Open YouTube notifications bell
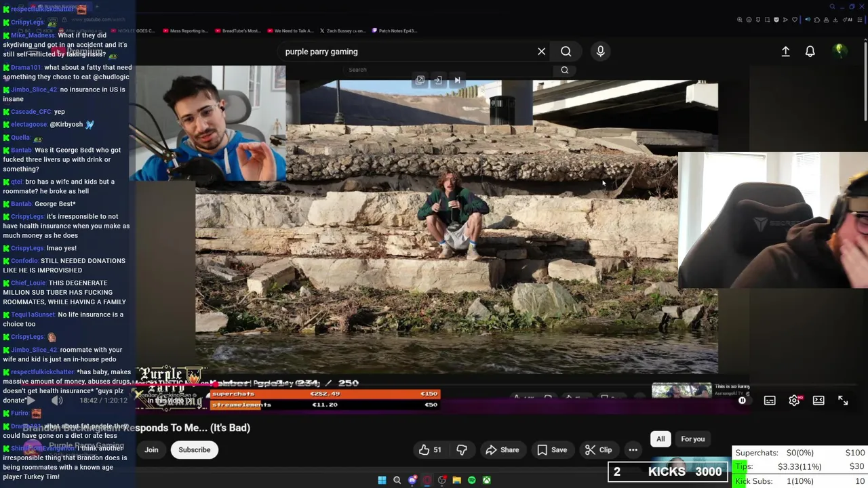Screen dimensions: 868x488 point(810,52)
